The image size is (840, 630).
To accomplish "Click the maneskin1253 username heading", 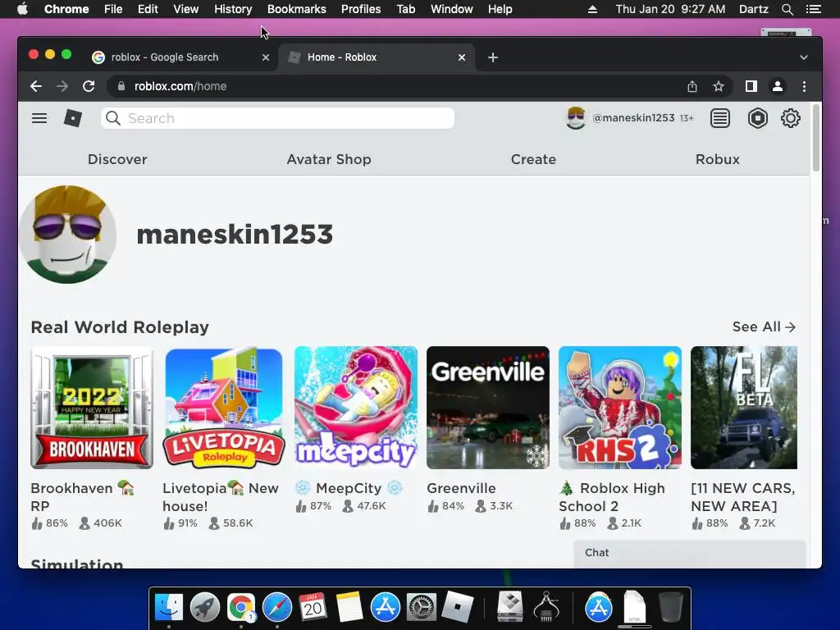I will point(235,234).
